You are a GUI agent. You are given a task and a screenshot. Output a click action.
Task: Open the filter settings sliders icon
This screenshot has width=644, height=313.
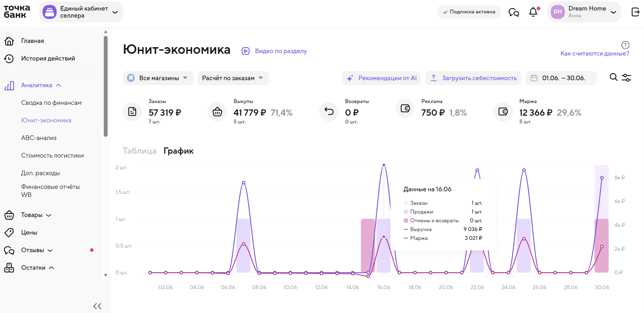[626, 78]
